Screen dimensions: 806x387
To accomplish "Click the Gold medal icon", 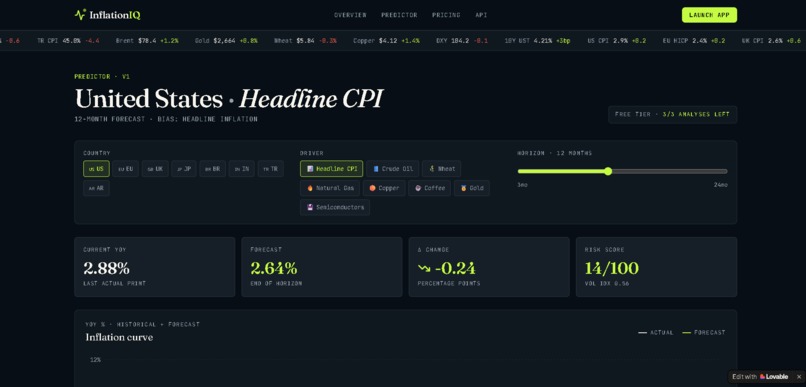I will click(464, 188).
